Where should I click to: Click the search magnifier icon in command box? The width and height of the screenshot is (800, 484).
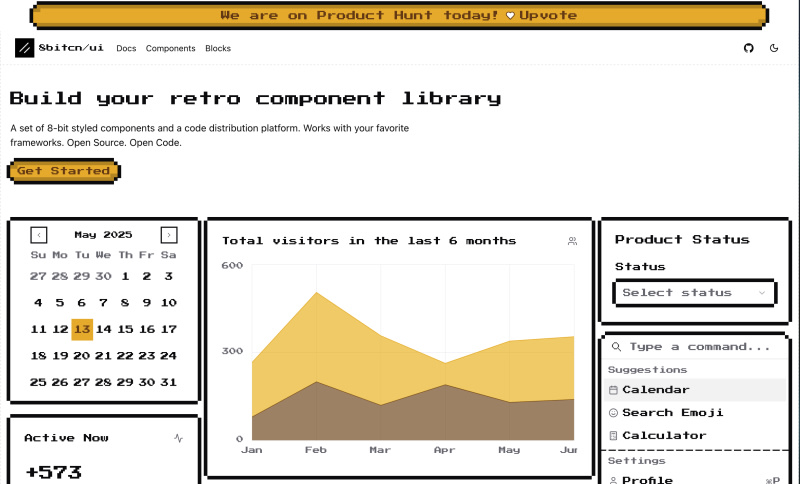[x=616, y=347]
